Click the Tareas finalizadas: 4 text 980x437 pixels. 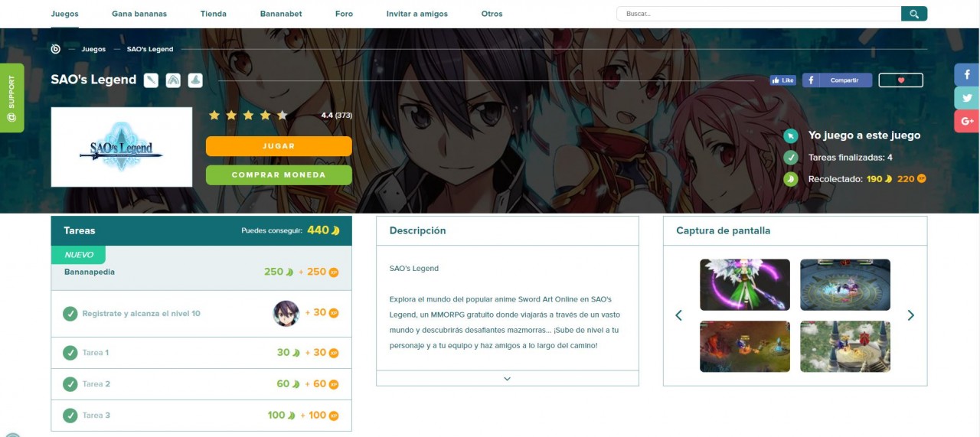[x=851, y=158]
